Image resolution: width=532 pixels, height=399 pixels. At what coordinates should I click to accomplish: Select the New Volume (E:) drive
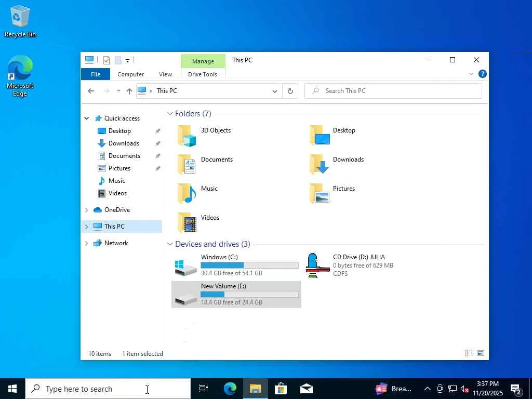[236, 294]
